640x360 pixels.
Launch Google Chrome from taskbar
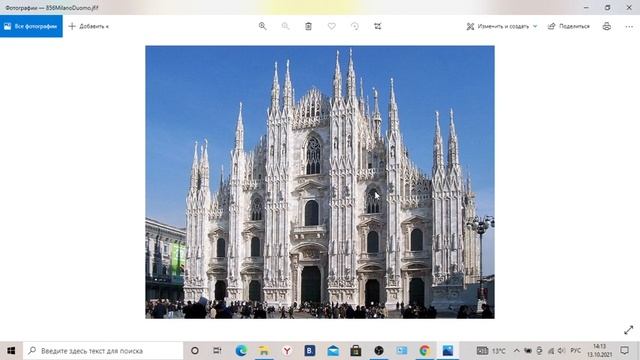pos(424,351)
